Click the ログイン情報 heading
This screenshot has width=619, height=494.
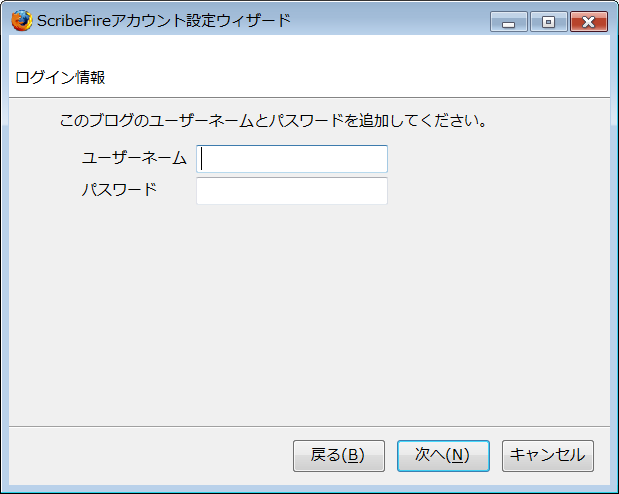(x=60, y=77)
